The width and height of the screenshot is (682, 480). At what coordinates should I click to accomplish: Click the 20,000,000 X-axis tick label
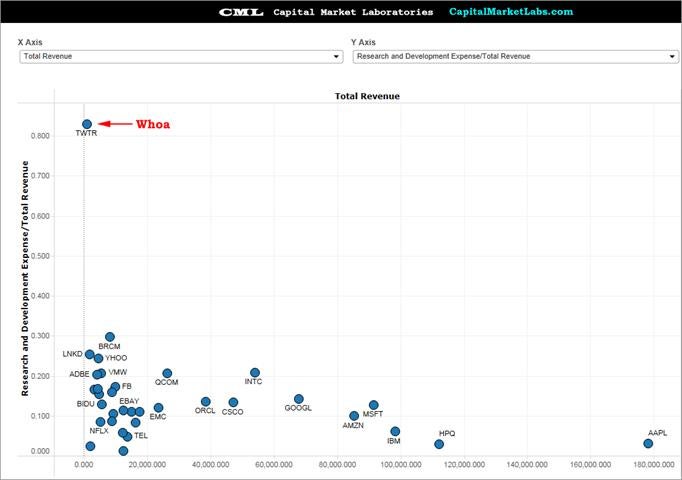pos(147,465)
